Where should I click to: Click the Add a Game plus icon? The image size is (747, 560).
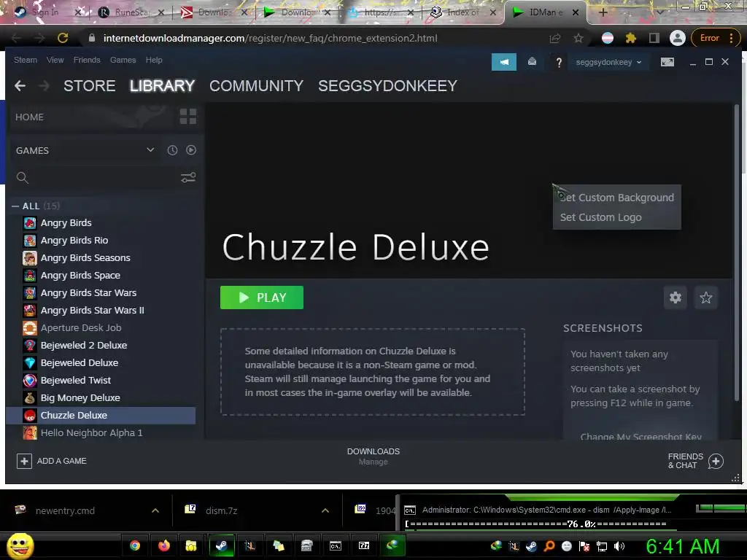coord(24,461)
